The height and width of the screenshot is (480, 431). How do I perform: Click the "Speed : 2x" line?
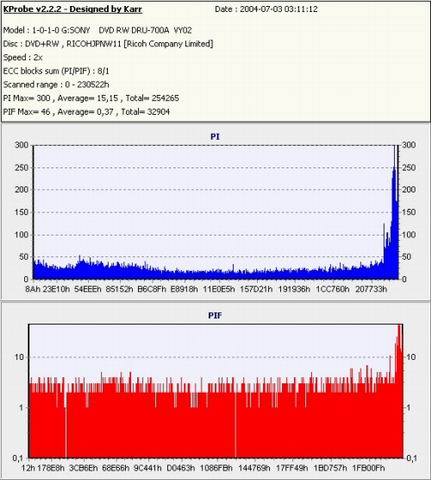23,57
